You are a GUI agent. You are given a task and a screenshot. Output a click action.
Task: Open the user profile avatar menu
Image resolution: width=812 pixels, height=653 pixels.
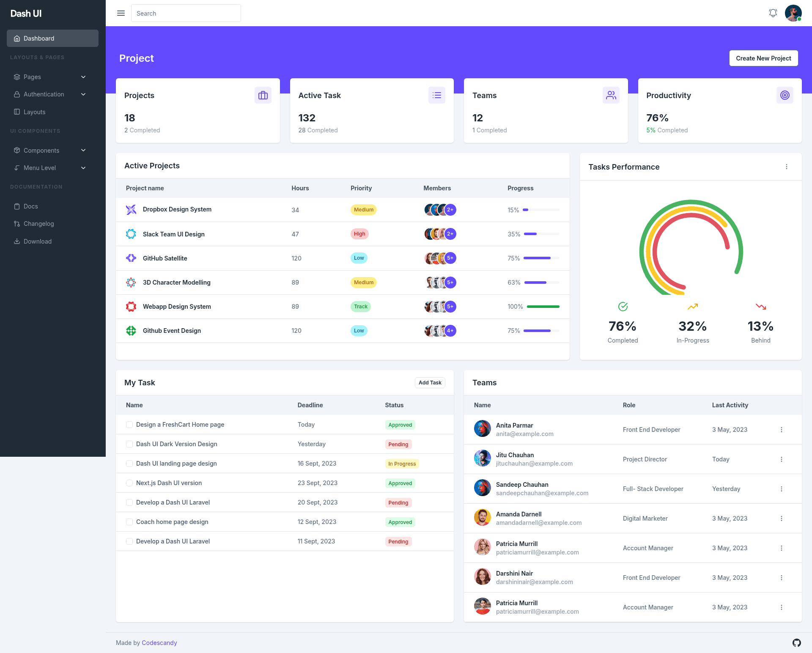click(793, 13)
